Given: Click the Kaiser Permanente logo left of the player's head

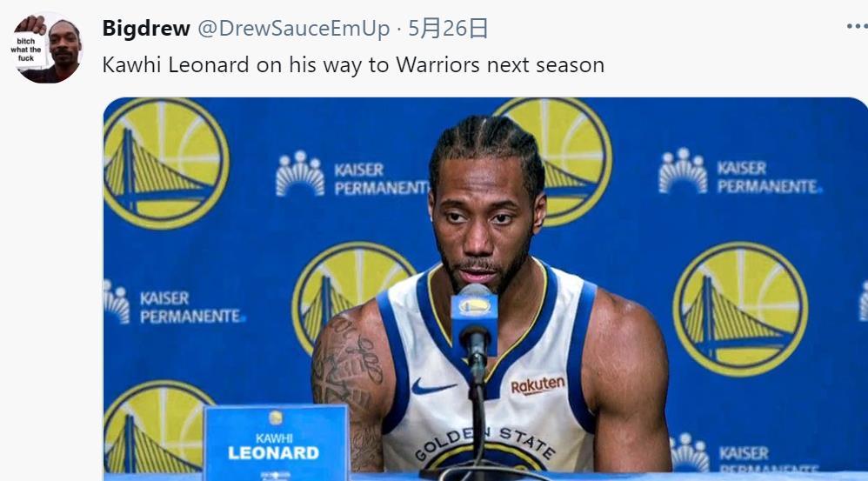Looking at the screenshot, I should tap(352, 174).
